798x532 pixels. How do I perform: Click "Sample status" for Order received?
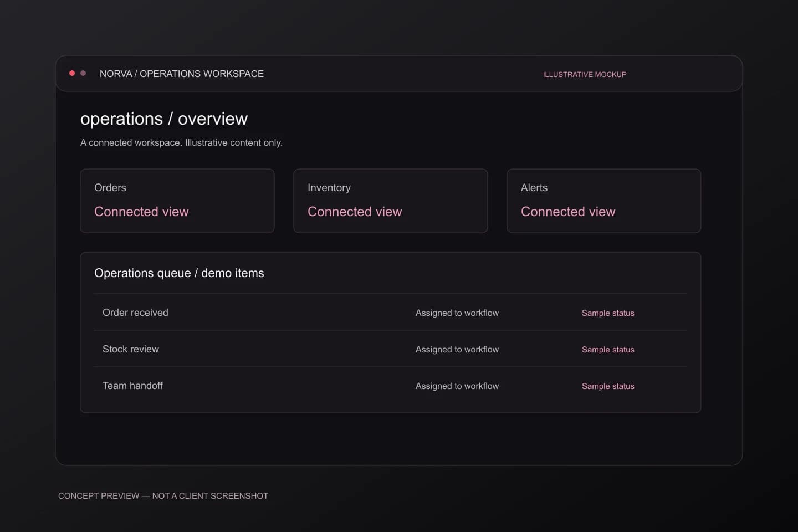click(x=608, y=313)
